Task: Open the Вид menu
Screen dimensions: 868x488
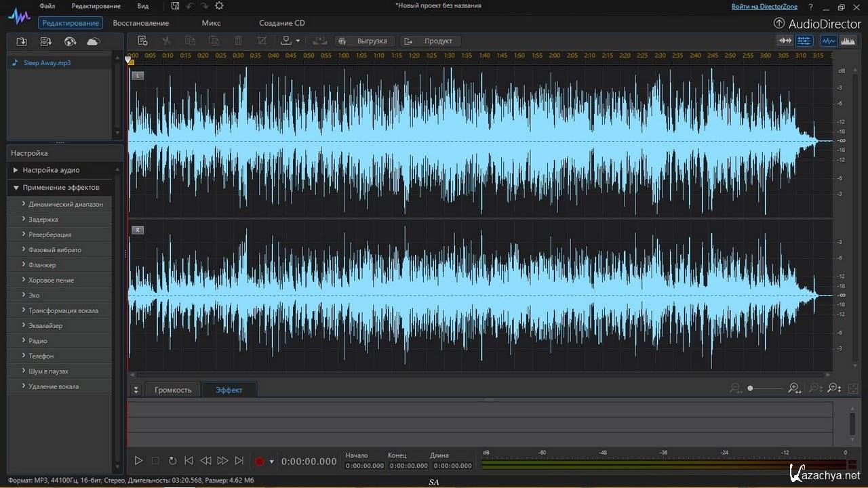Action: [143, 6]
